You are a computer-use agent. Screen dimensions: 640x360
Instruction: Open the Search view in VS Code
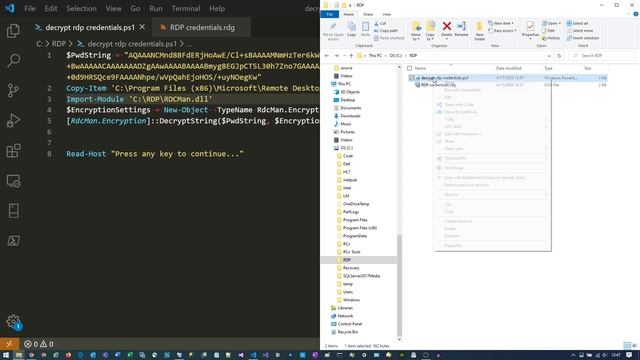coord(13,60)
